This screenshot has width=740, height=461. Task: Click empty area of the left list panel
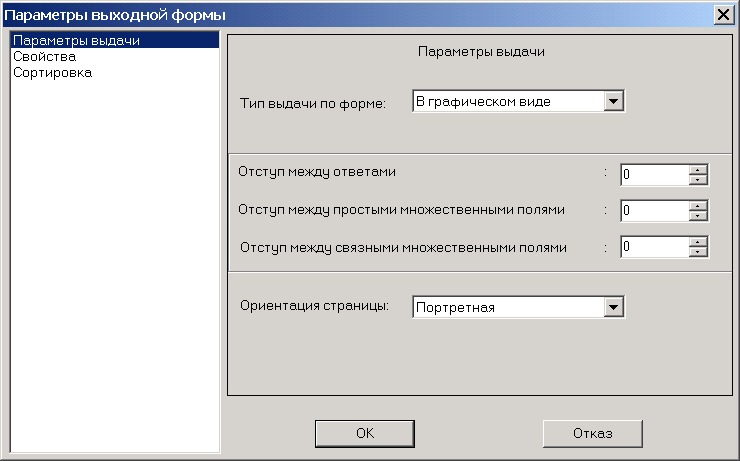pos(115,264)
